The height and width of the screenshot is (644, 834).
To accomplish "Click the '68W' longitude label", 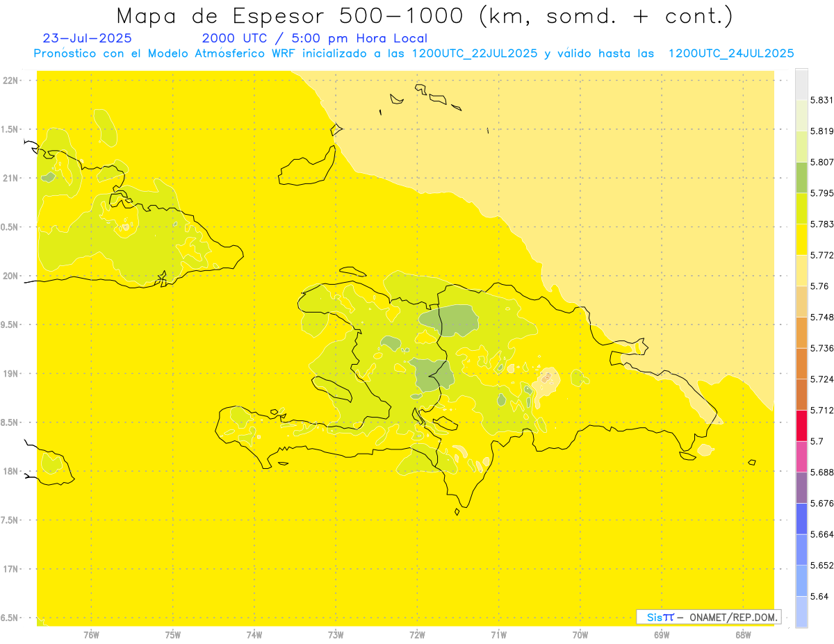I will [x=743, y=635].
